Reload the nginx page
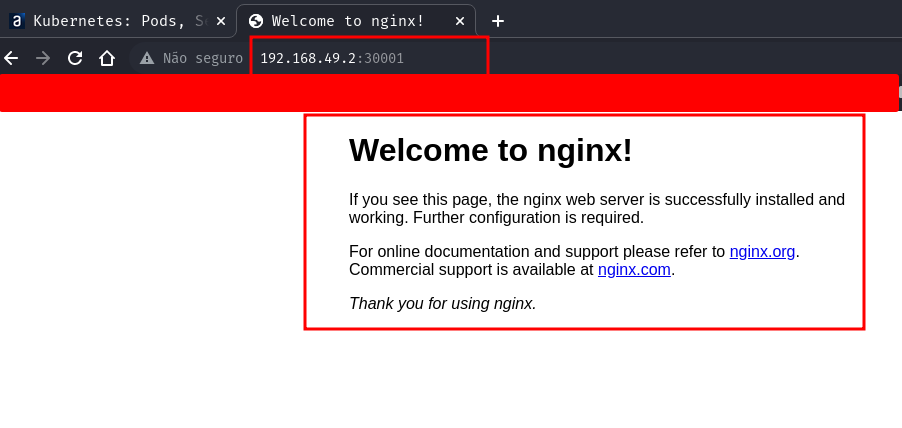Screen dimensions: 902x428 click(x=75, y=58)
